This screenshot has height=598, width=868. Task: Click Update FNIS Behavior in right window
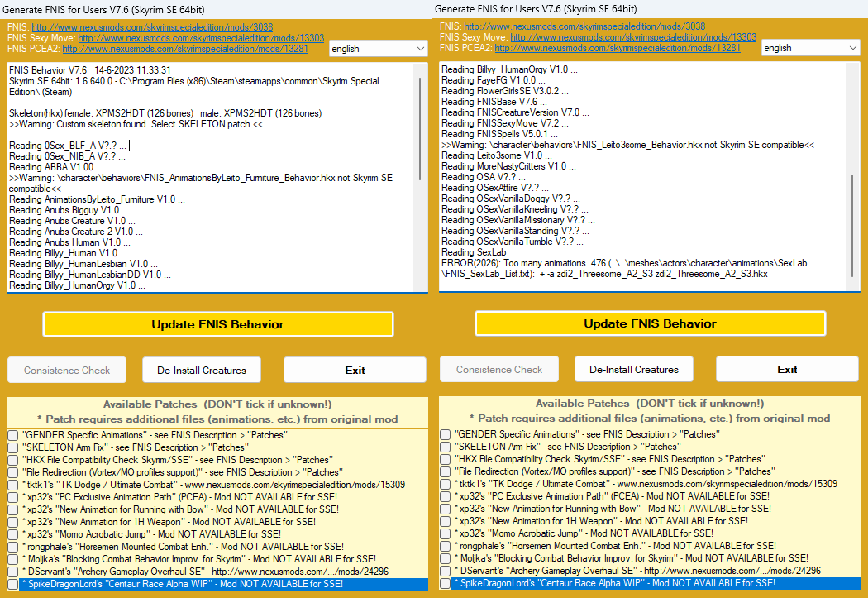[x=650, y=323]
